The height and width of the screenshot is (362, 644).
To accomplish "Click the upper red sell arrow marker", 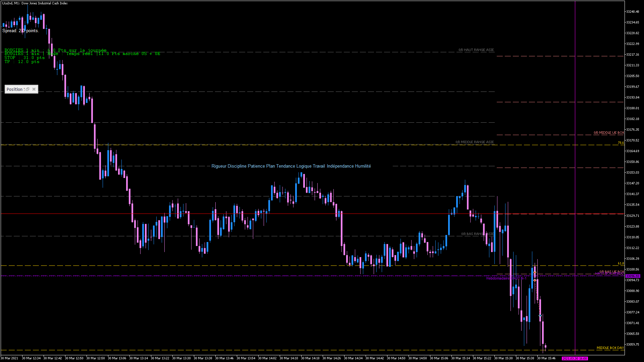I will pyautogui.click(x=535, y=273).
